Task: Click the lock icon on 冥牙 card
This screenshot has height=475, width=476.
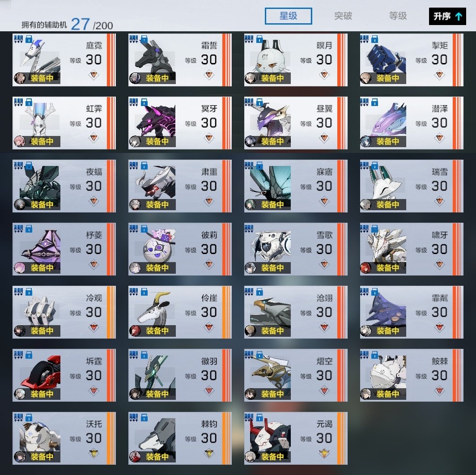Action: coord(144,102)
